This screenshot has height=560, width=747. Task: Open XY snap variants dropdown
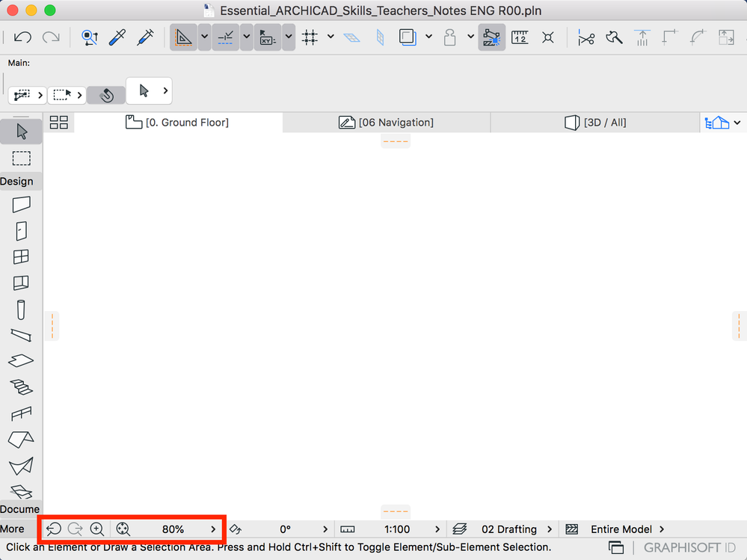click(x=288, y=37)
